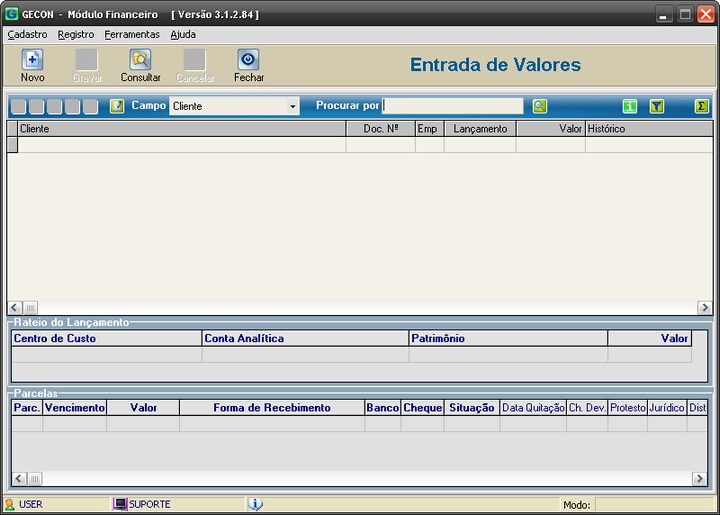The width and height of the screenshot is (720, 515).
Task: Click the main grid horizontal scroll thumb
Action: point(30,308)
